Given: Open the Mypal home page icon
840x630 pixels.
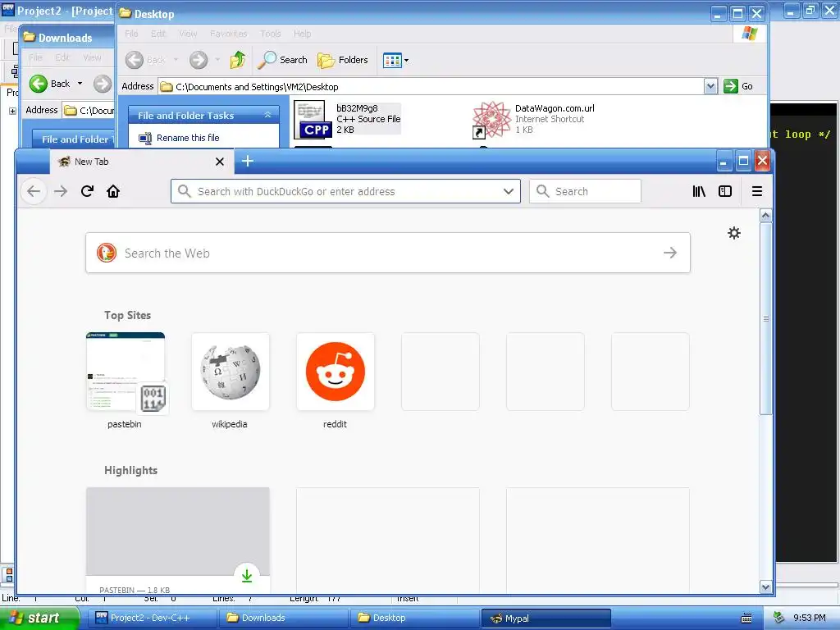Looking at the screenshot, I should 113,191.
